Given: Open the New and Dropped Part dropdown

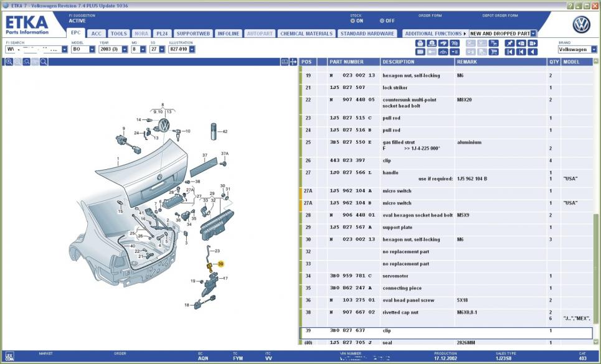Looking at the screenshot, I should click(533, 34).
